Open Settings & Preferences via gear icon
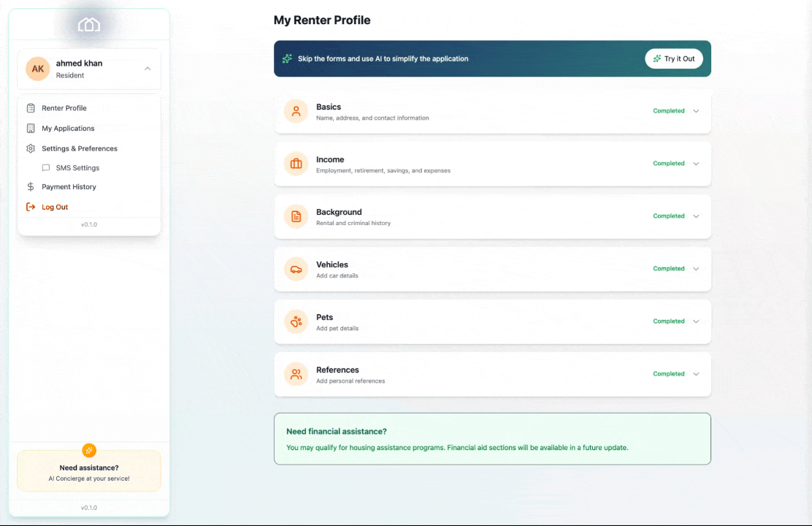812x526 pixels. [30, 148]
